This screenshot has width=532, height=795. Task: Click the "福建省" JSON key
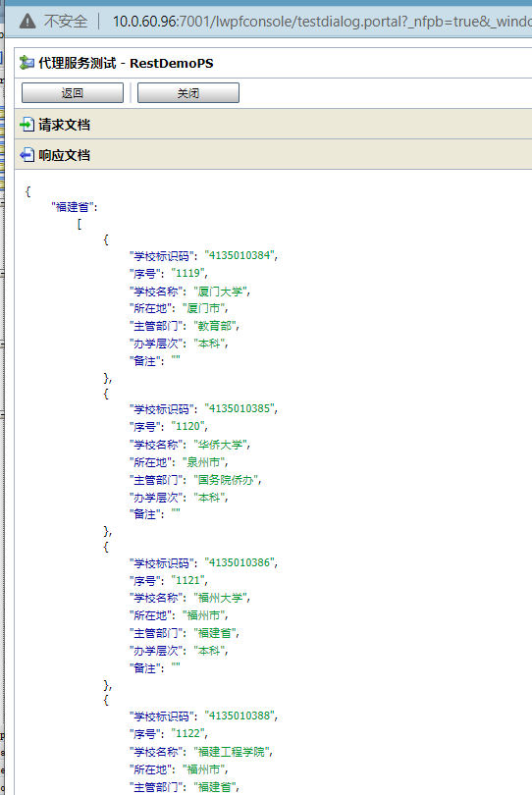click(x=72, y=207)
